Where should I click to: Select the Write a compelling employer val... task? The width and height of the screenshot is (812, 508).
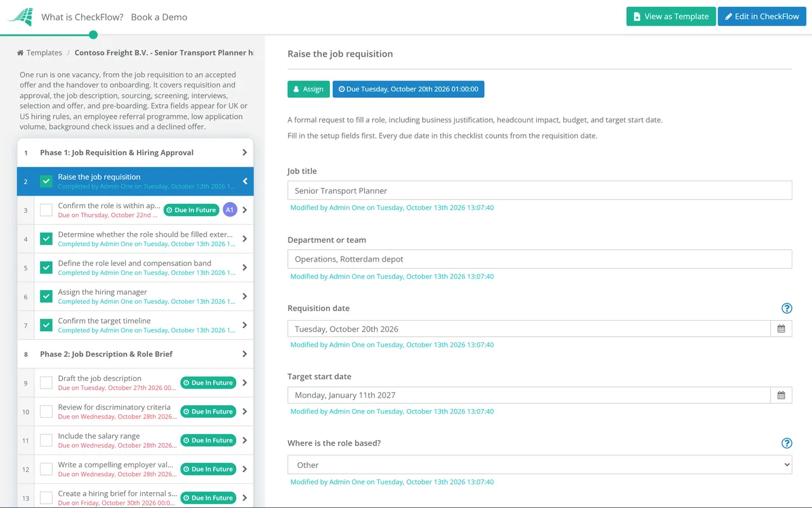[135, 469]
